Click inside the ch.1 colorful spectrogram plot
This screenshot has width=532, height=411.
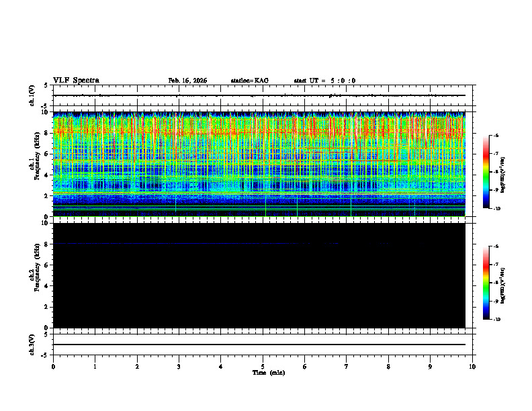pyautogui.click(x=259, y=164)
